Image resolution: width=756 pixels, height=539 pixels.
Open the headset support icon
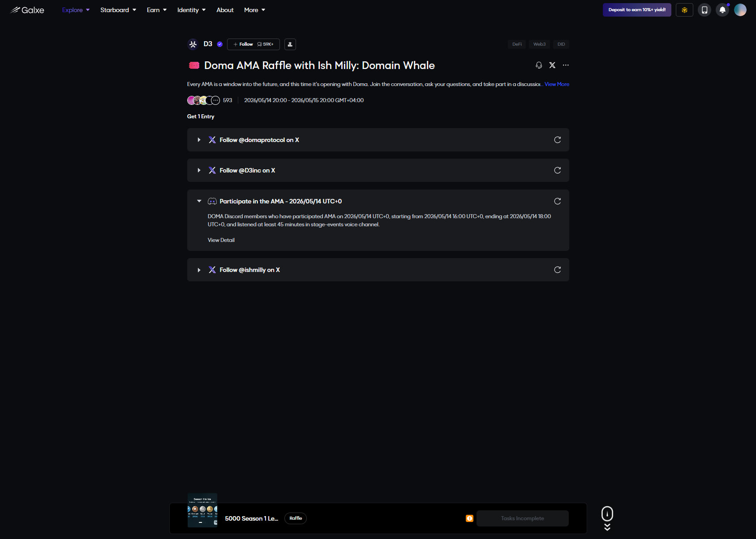pyautogui.click(x=539, y=65)
